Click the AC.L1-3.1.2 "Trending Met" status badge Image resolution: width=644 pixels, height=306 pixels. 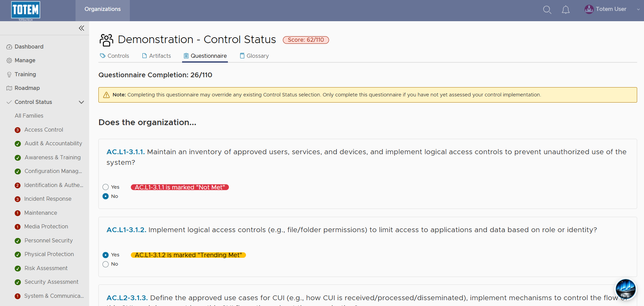pyautogui.click(x=188, y=255)
